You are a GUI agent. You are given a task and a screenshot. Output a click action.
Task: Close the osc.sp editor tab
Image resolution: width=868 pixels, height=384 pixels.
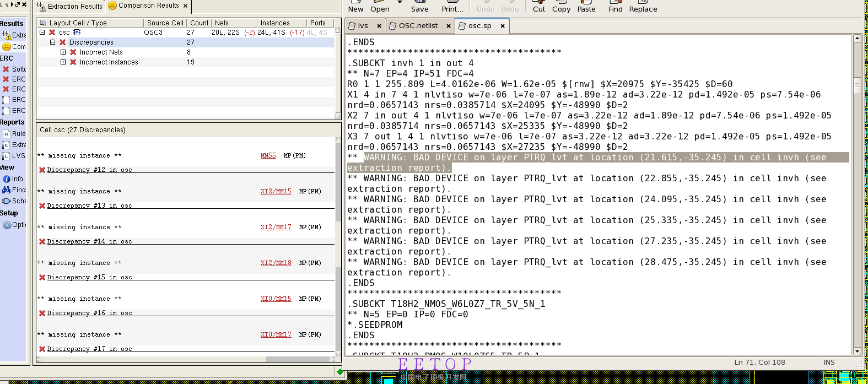503,26
